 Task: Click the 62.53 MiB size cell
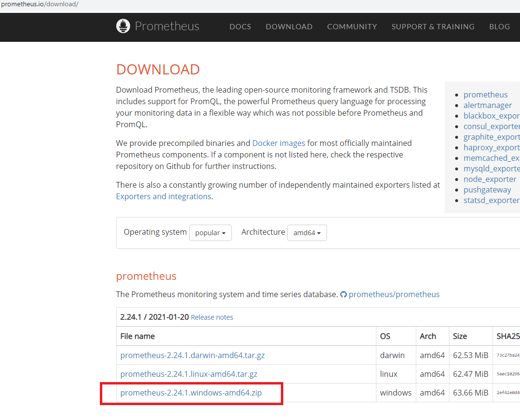pos(471,355)
